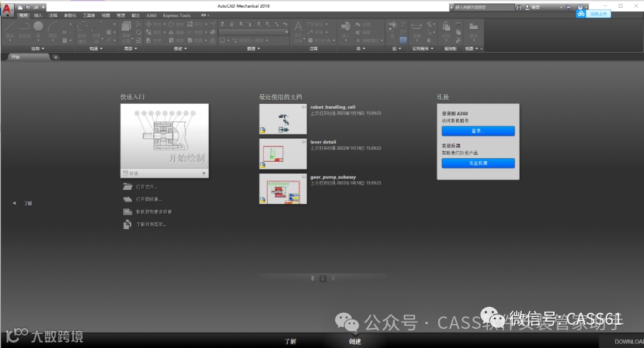Image resolution: width=644 pixels, height=348 pixels.
Task: Switch to the A360 ribbon tab
Action: click(x=151, y=15)
